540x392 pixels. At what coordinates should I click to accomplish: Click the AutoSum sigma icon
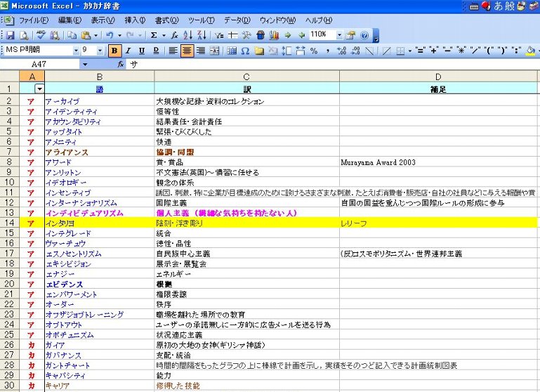coord(154,34)
